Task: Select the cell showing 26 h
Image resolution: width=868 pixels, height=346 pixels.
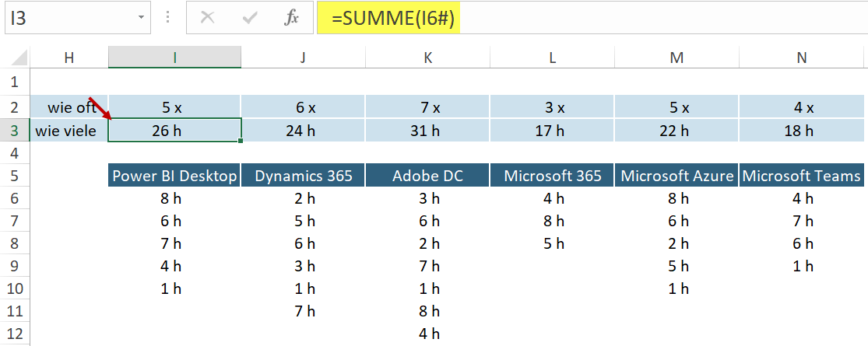Action: pos(174,131)
